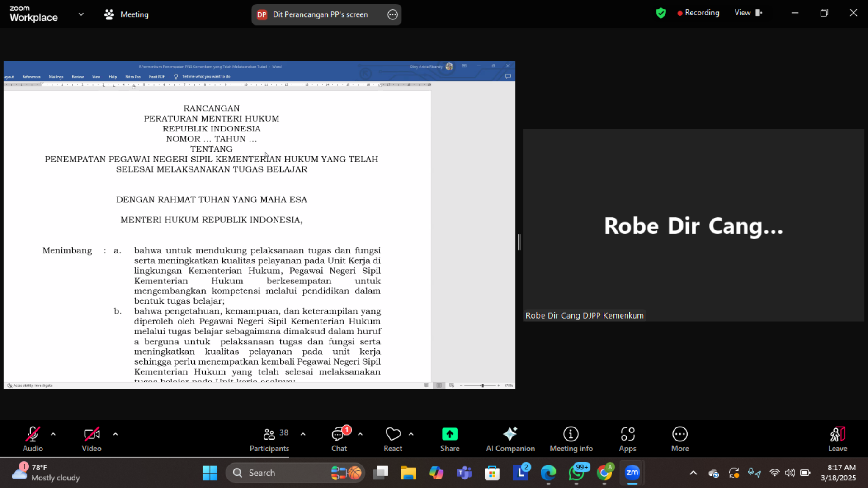Screen dimensions: 868x488
Task: Click the zoom out minus in Word
Action: [461, 385]
